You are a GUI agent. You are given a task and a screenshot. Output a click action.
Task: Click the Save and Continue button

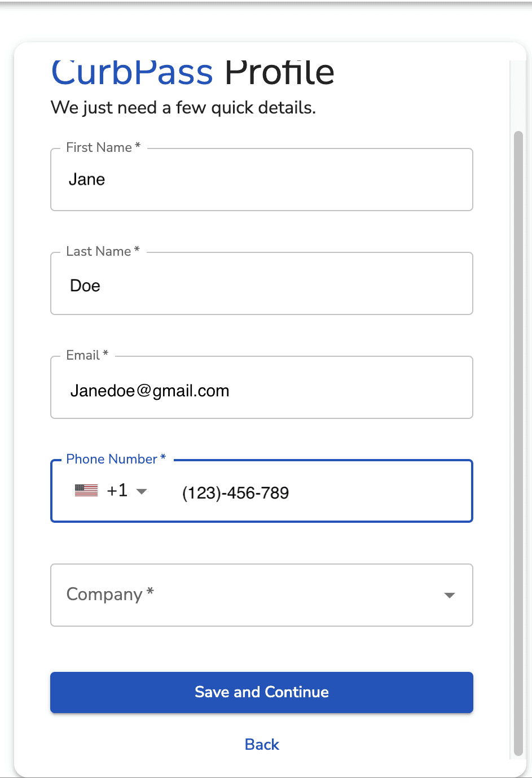pos(262,692)
